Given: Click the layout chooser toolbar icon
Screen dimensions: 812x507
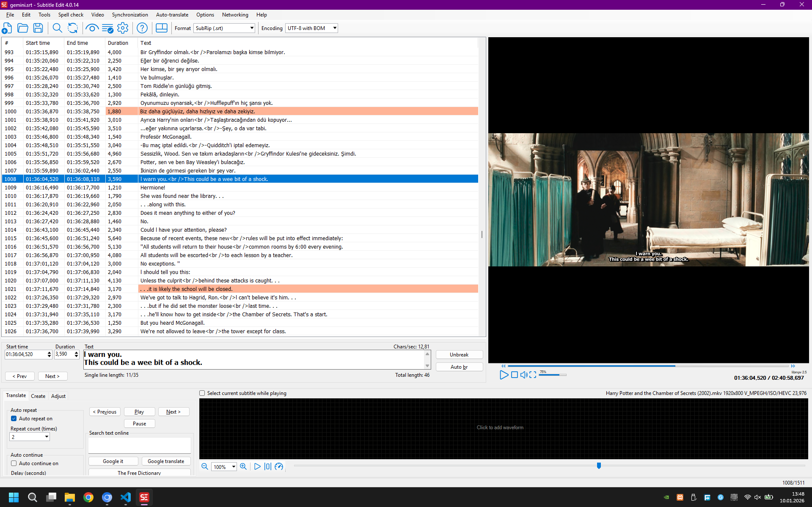Looking at the screenshot, I should click(162, 28).
